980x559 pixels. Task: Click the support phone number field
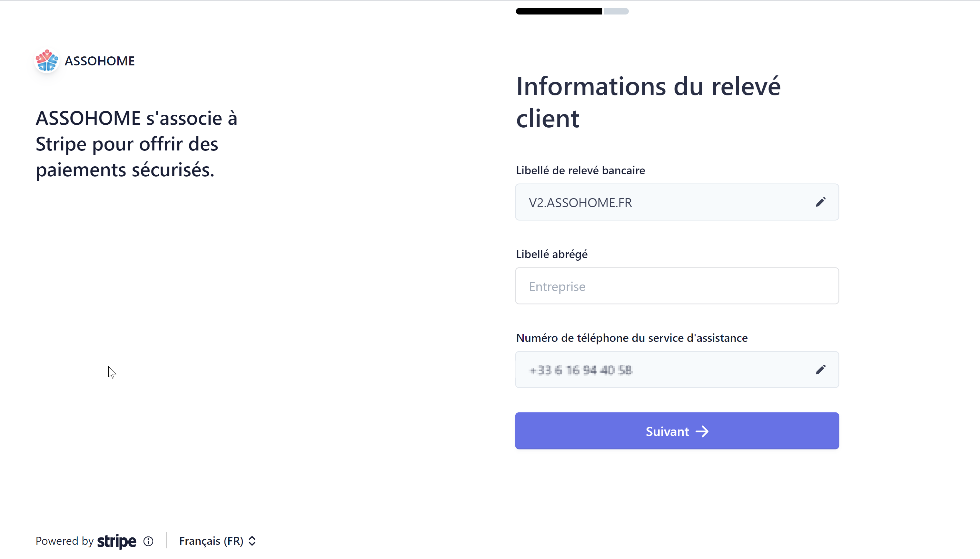click(661, 370)
